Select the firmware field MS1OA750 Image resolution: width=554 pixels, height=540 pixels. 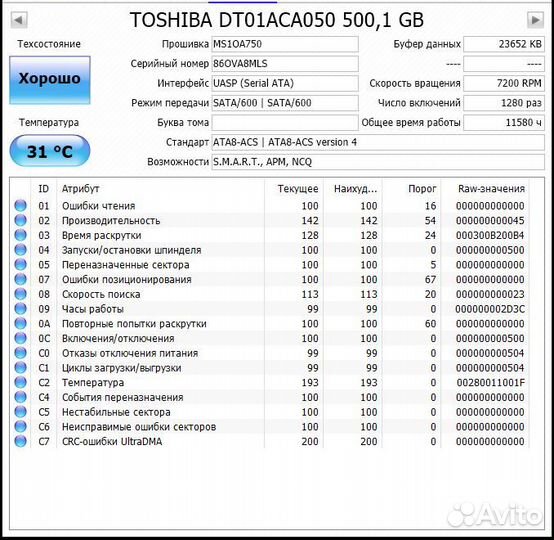[285, 44]
